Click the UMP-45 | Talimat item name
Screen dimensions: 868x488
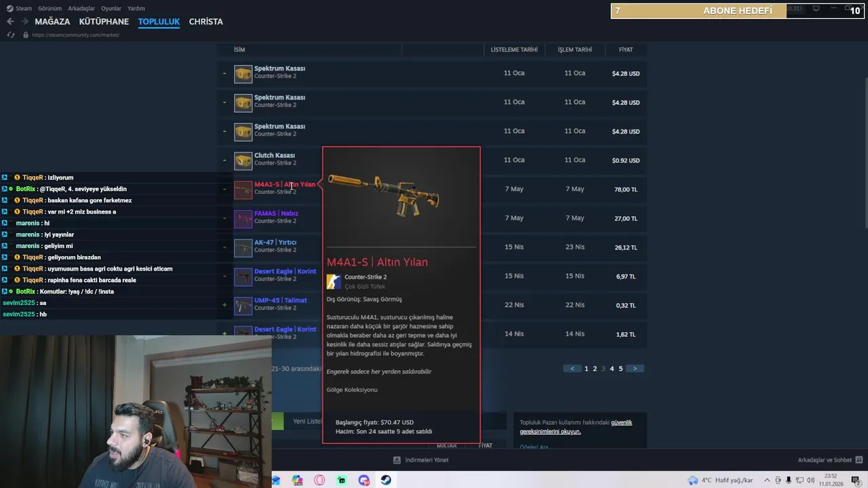coord(280,300)
